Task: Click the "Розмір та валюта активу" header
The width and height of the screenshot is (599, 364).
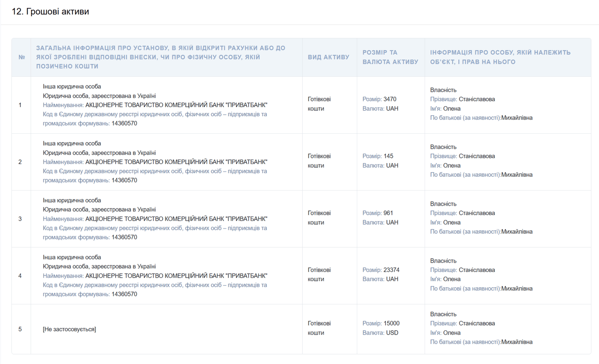Action: 390,57
